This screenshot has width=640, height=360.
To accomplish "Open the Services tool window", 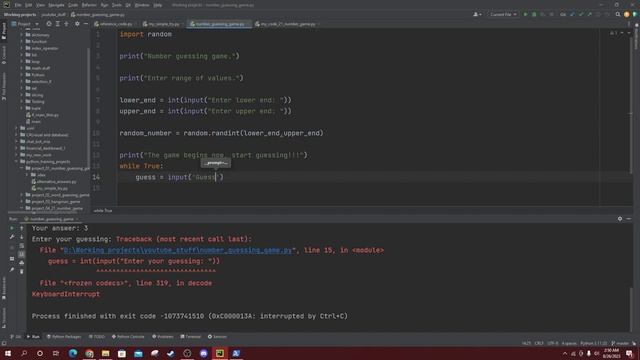I will [217, 337].
